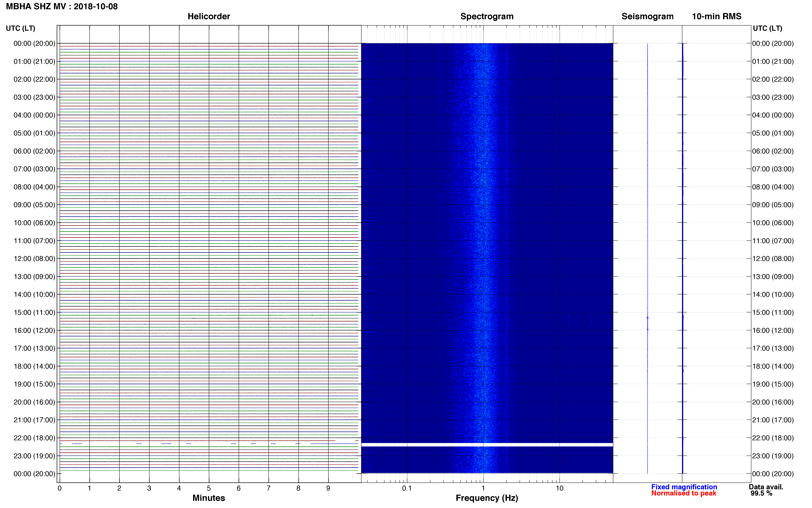Click the '6' tick on the Minutes axis
Screen dimensions: 812x508
pos(239,488)
